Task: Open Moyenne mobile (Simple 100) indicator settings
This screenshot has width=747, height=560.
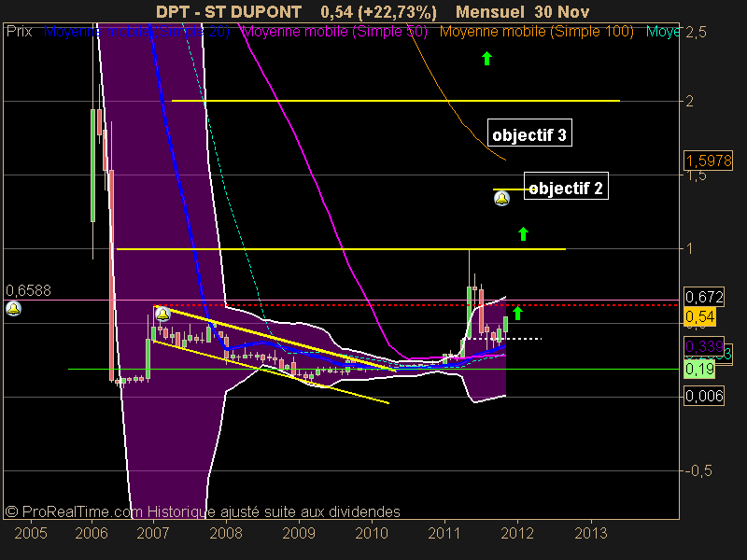Action: click(536, 32)
